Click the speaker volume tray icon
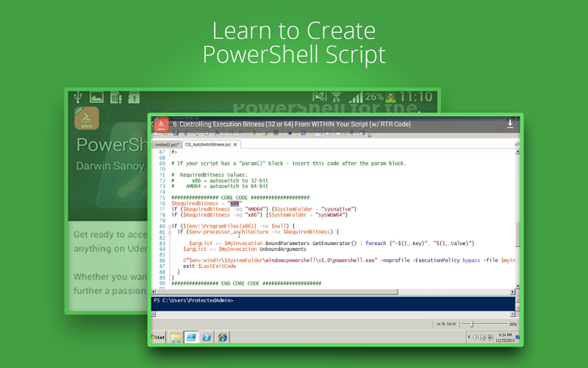This screenshot has height=368, width=588. click(x=476, y=337)
